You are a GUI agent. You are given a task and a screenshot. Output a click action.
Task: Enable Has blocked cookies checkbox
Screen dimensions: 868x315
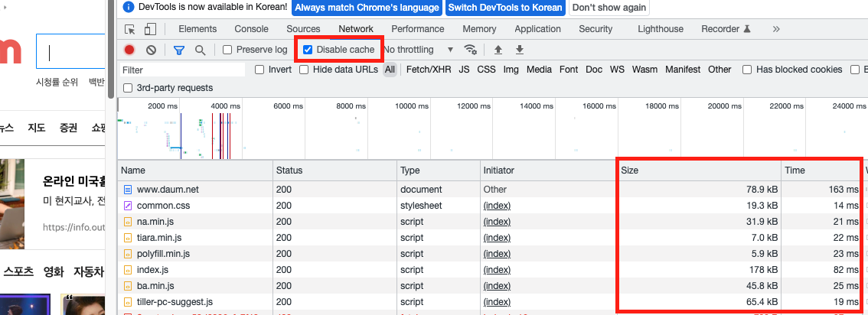pos(747,70)
